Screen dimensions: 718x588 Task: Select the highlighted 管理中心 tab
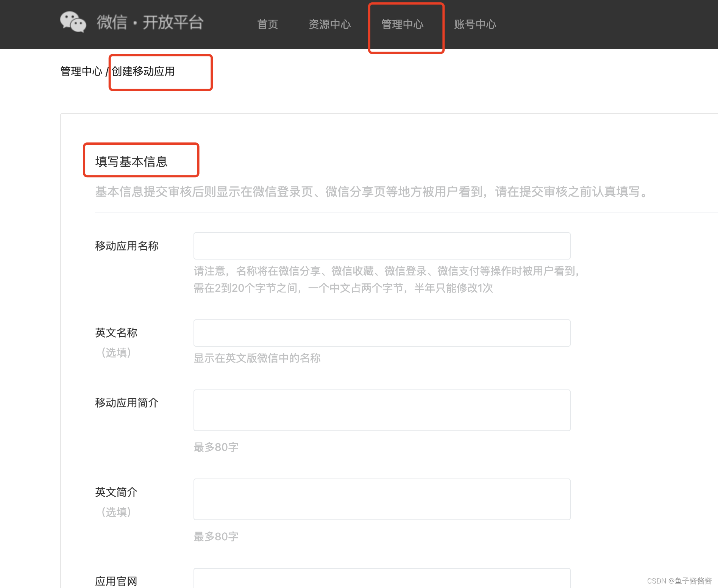click(402, 24)
